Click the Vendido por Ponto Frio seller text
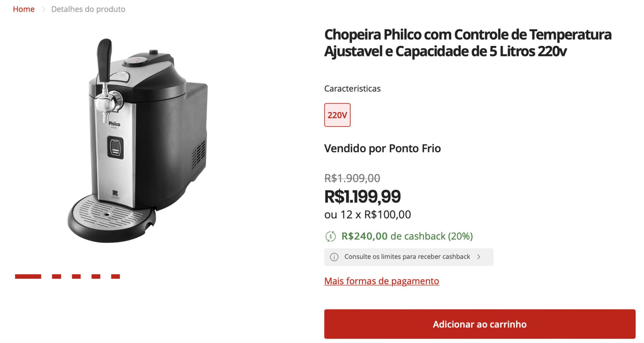The width and height of the screenshot is (644, 343). pyautogui.click(x=382, y=148)
